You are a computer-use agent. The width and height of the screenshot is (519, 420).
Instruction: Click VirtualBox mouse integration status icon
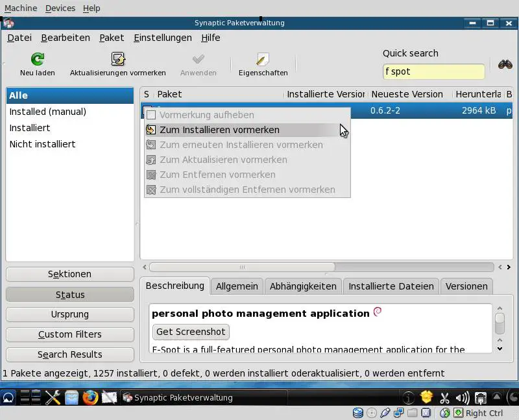pyautogui.click(x=445, y=413)
